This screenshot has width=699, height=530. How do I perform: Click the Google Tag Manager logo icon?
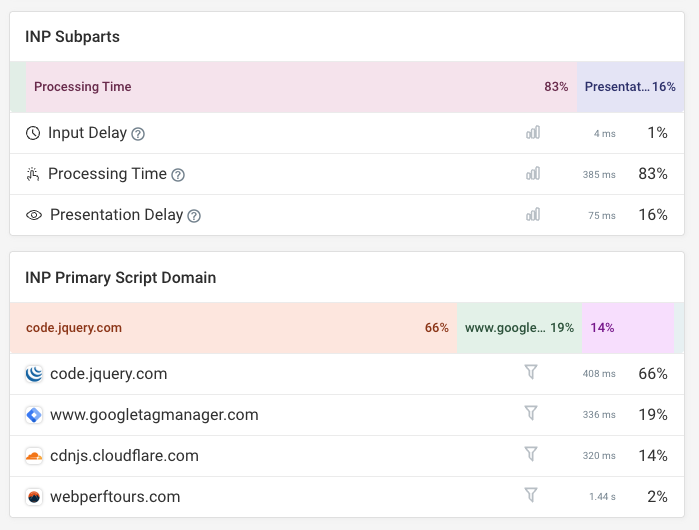[34, 415]
